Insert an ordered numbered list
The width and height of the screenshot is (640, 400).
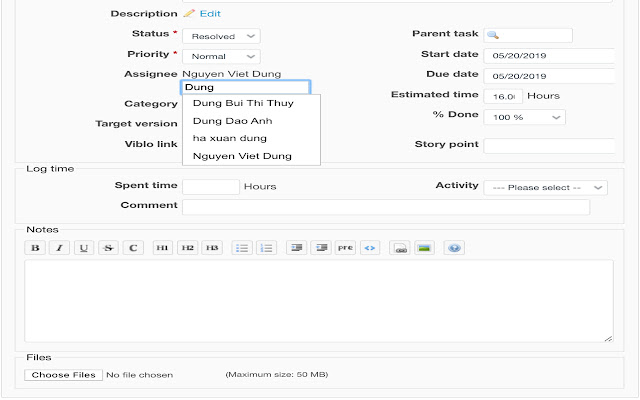point(266,248)
